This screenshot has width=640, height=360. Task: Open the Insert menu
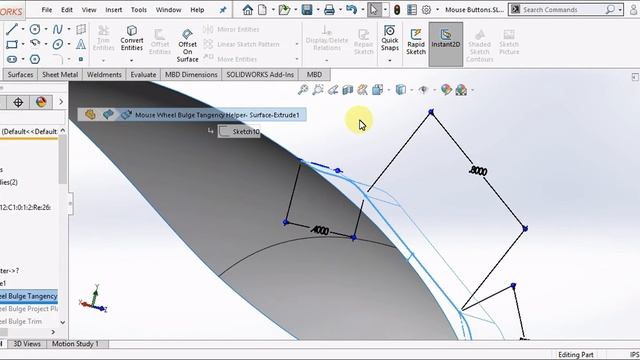113,10
